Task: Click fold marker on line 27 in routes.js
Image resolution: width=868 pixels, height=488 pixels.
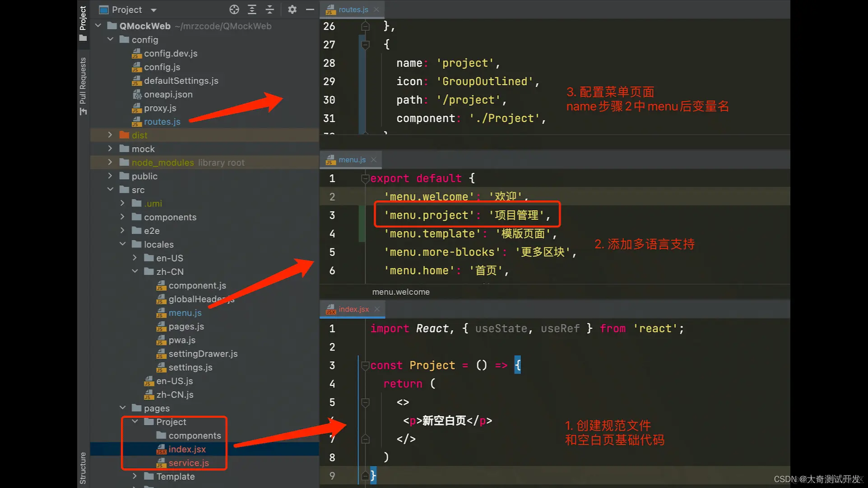Action: (x=365, y=44)
